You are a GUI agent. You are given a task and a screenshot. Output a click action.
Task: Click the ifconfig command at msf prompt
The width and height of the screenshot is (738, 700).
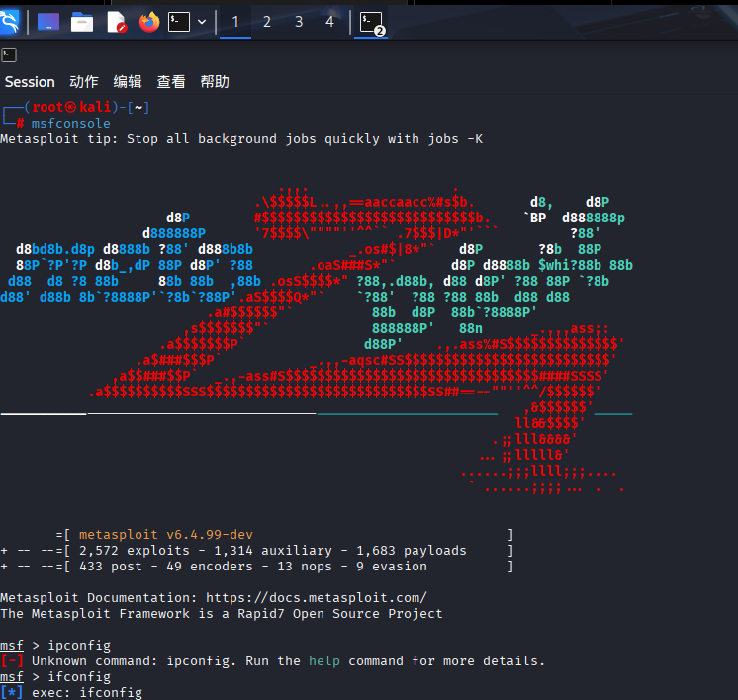point(79,677)
